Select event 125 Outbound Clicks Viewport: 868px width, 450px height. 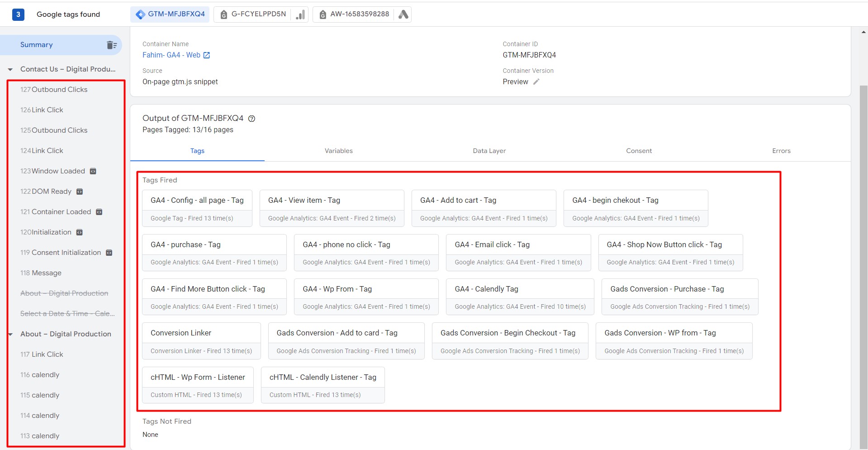click(54, 130)
